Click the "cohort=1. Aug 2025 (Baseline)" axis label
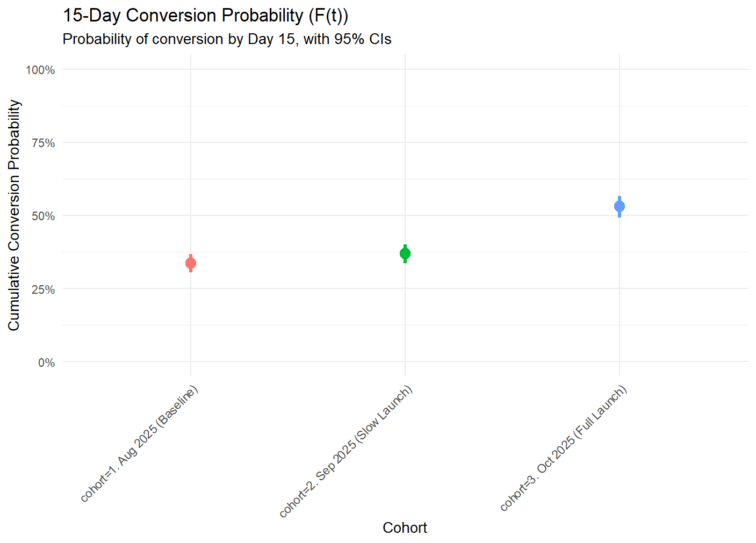Viewport: 756px width, 543px height. coord(140,444)
